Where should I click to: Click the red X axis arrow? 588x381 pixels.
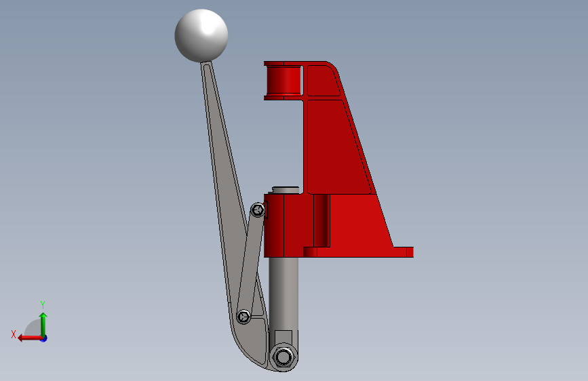30,338
